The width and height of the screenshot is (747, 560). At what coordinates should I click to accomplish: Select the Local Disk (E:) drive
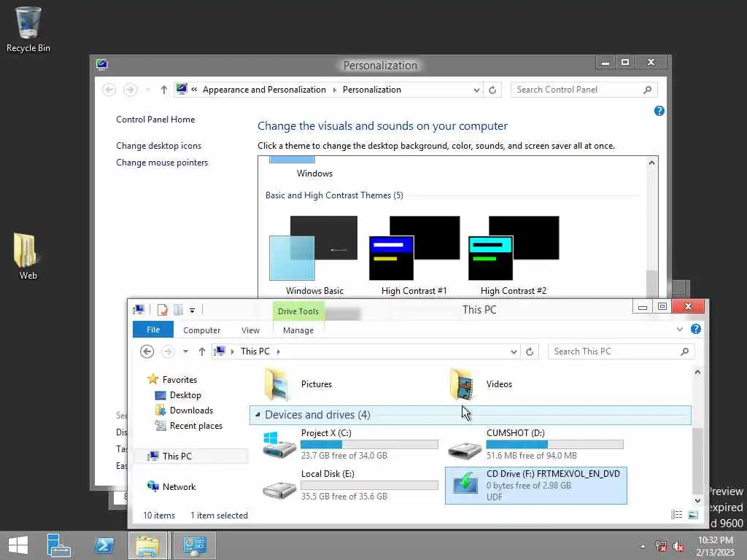[x=350, y=485]
